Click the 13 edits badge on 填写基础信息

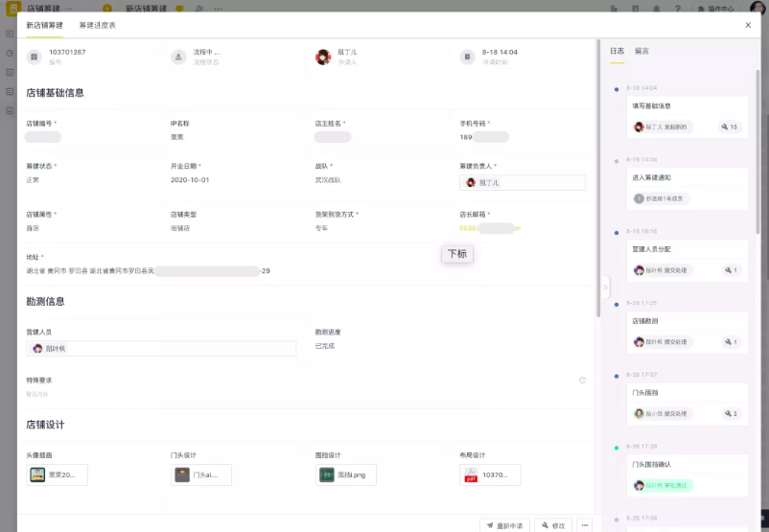729,127
